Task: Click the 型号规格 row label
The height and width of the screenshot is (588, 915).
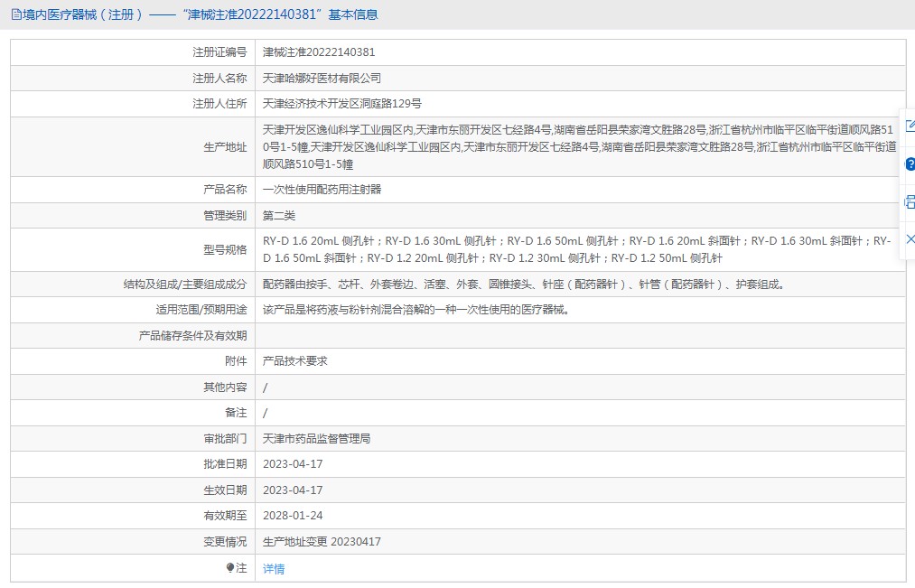Action: click(x=225, y=249)
